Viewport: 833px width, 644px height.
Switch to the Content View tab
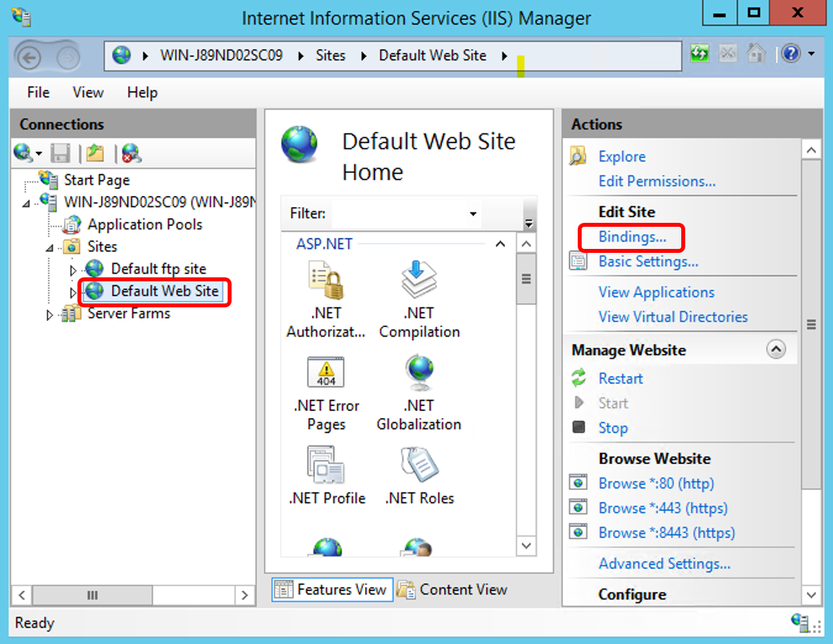pos(453,589)
